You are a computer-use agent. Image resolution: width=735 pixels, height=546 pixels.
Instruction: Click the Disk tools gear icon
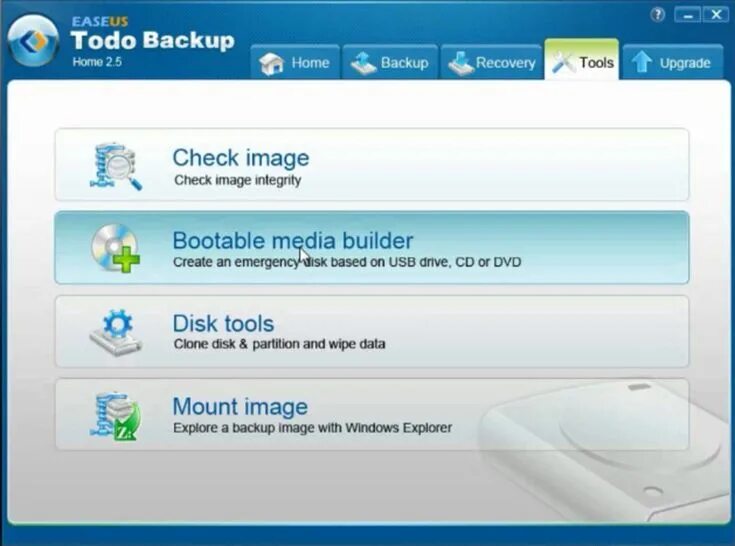coord(116,331)
